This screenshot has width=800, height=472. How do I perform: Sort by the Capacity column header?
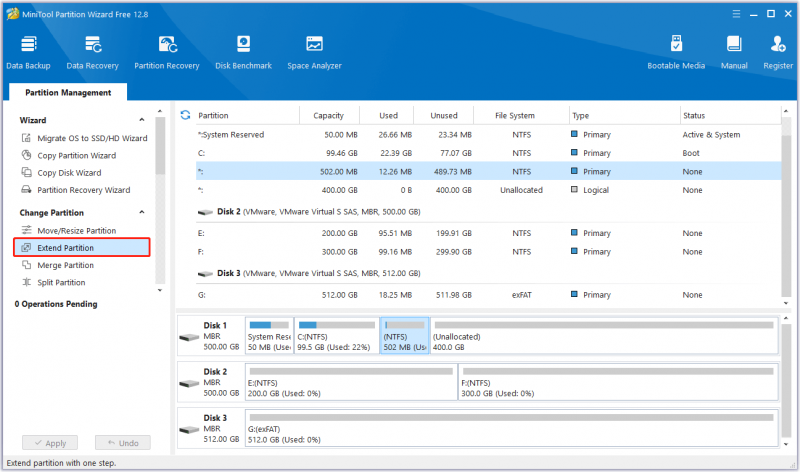[329, 116]
